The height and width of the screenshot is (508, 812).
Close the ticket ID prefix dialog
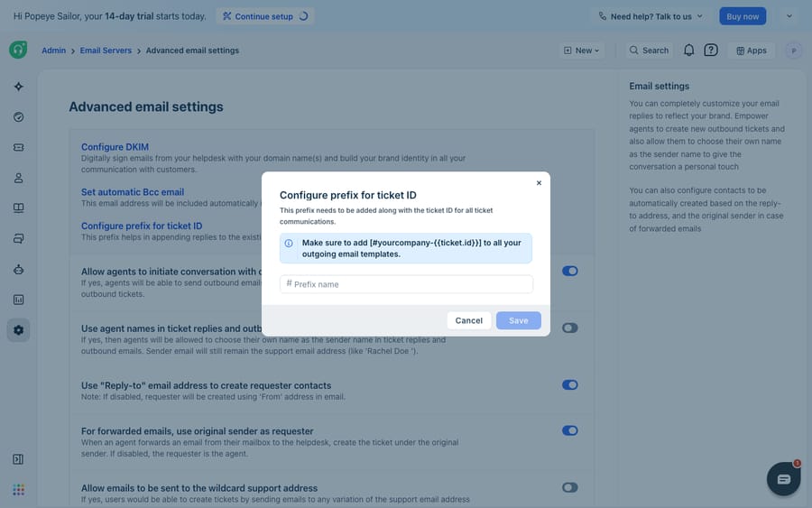tap(539, 183)
